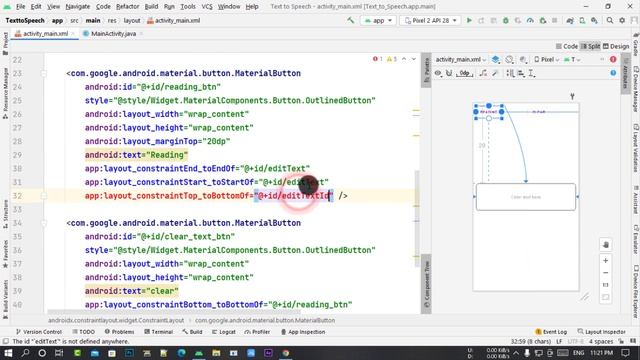Click the 4 spaces indent status item

point(601,341)
